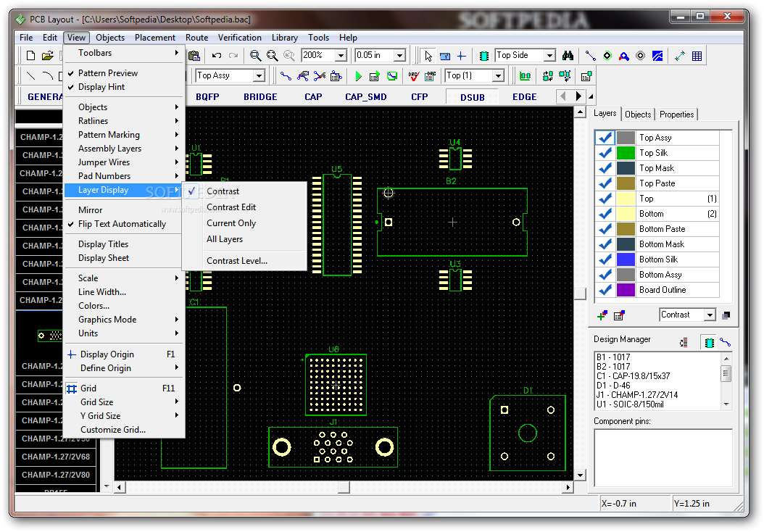
Task: Show Components in Design Manager
Action: [x=710, y=343]
